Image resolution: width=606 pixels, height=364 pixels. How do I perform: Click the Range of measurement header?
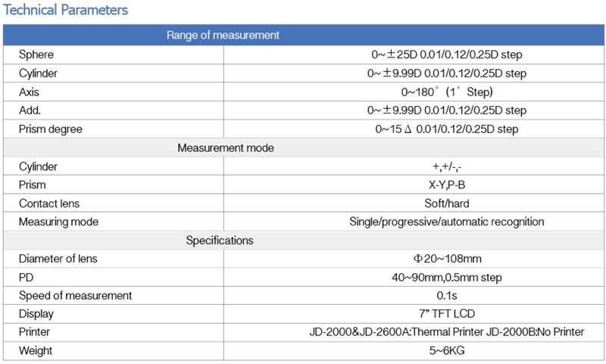pos(223,36)
